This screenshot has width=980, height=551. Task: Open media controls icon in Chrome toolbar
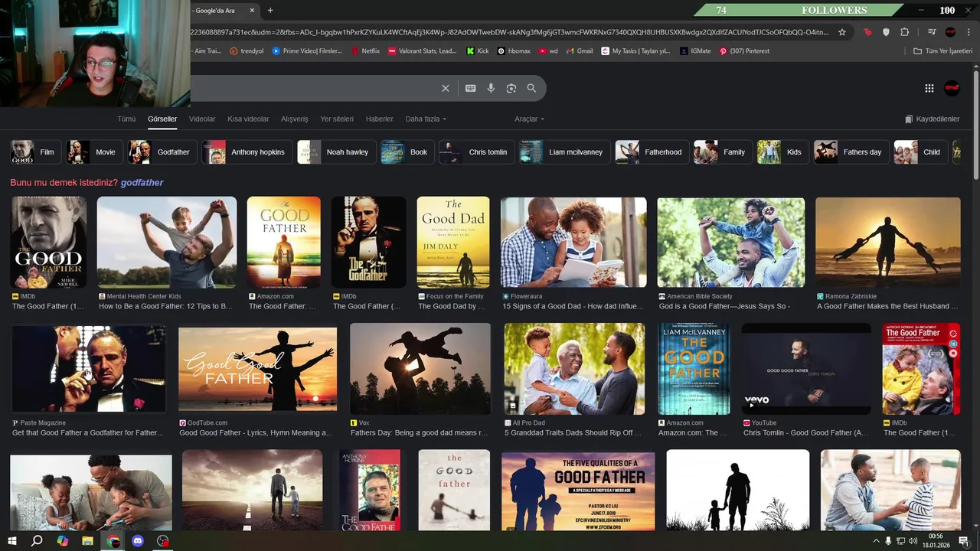(932, 32)
